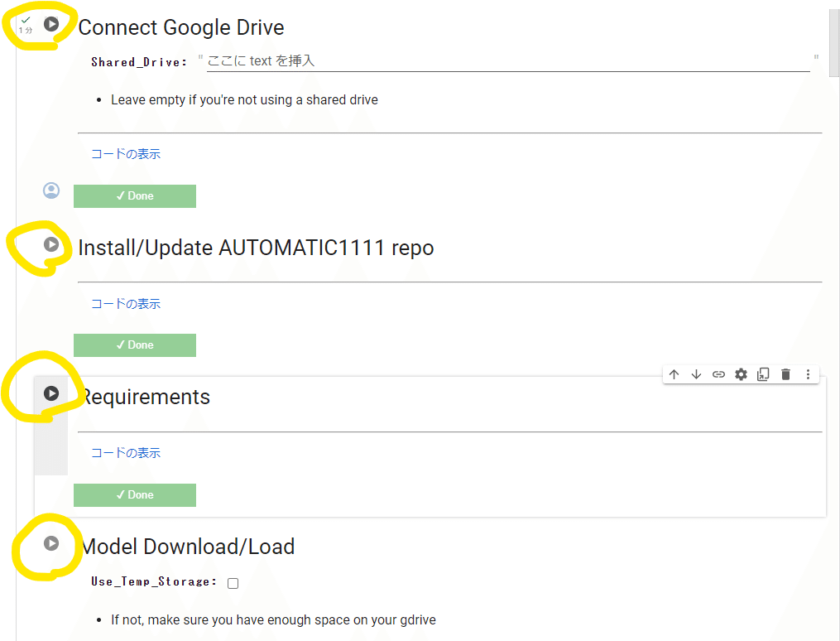Click the Use_Temp_Storage label
The height and width of the screenshot is (641, 840).
(154, 581)
